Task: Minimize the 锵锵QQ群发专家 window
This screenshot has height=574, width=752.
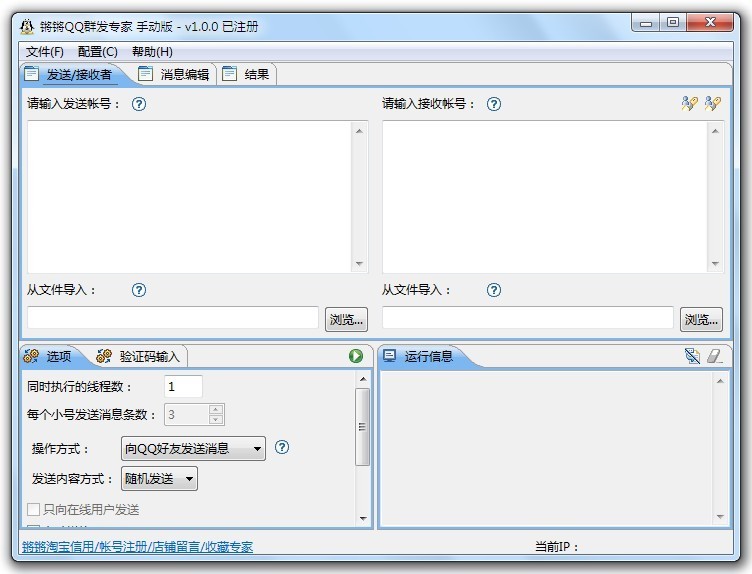Action: pos(646,23)
